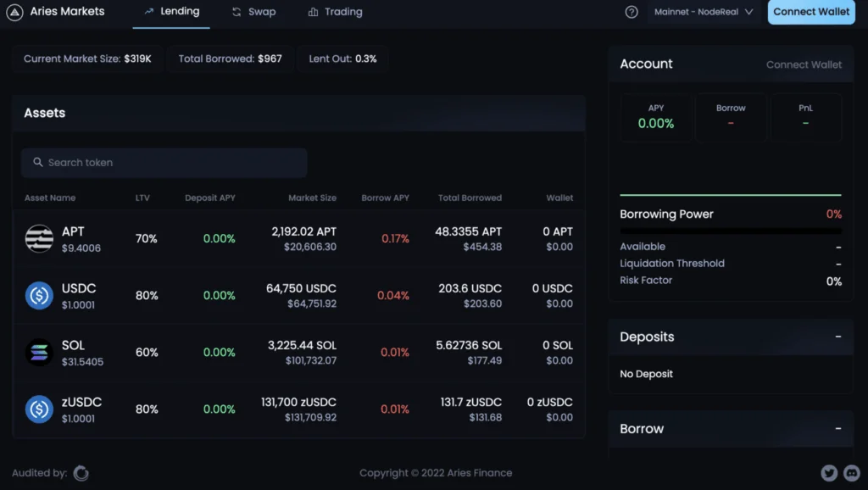
Task: Click the auditor logo next to Audited by
Action: (x=81, y=473)
